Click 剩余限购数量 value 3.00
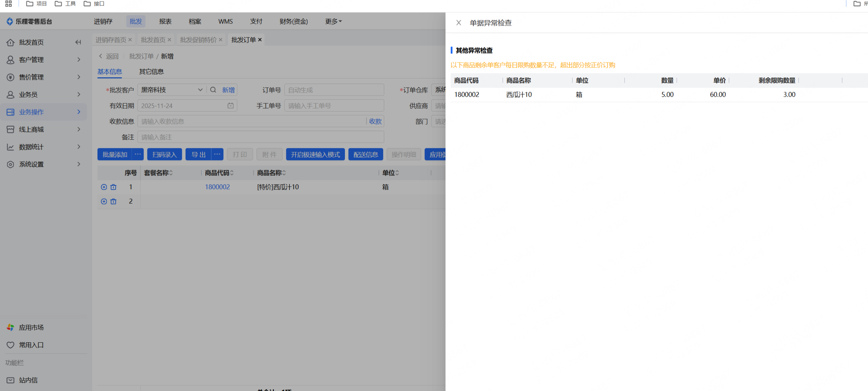 [789, 94]
